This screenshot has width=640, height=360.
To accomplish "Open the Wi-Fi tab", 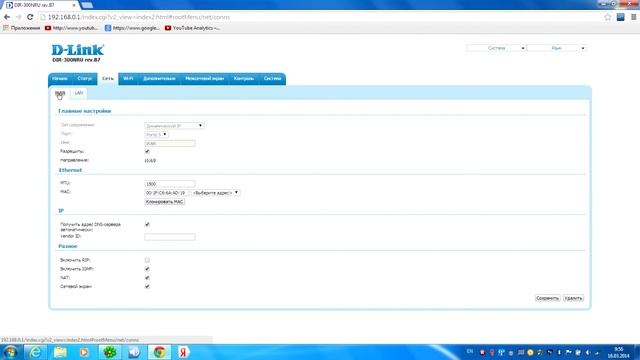I will click(x=128, y=78).
